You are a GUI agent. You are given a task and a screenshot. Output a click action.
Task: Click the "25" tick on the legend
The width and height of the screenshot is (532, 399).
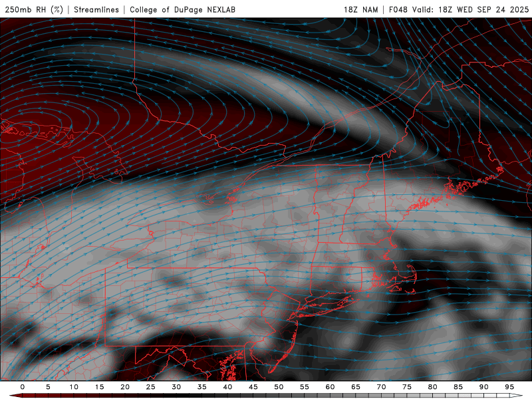tap(151, 387)
